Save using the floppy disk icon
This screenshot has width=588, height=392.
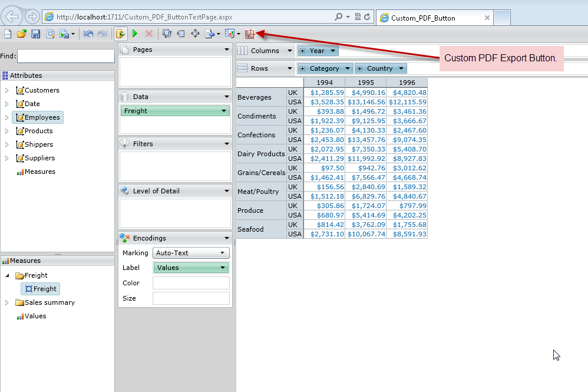click(x=35, y=34)
